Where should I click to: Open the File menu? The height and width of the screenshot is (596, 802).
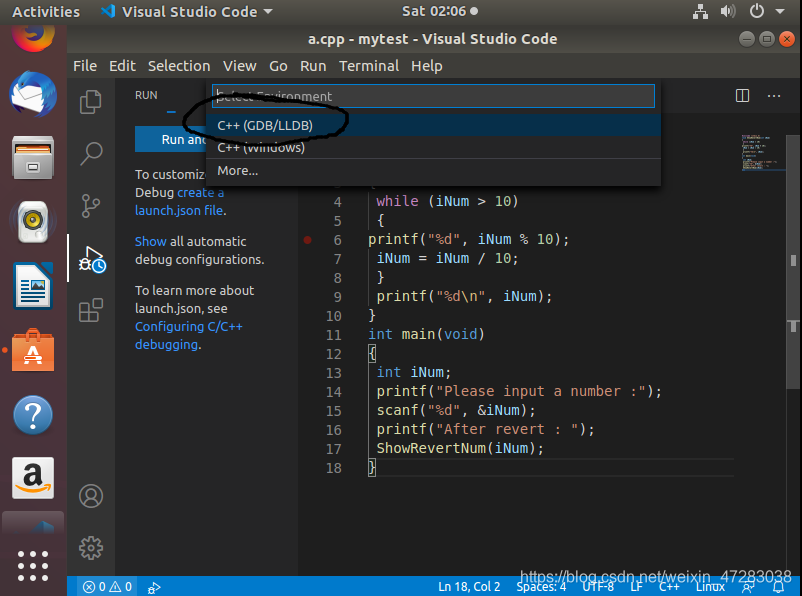85,66
